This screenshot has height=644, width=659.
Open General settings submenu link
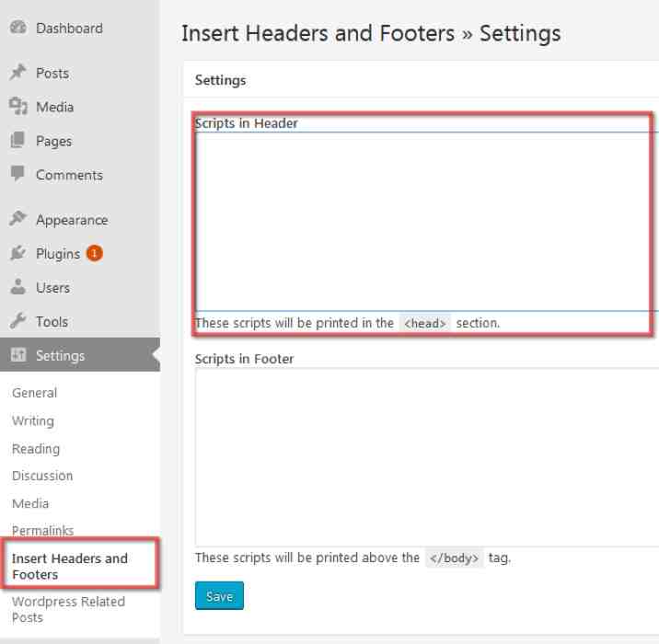click(x=34, y=393)
